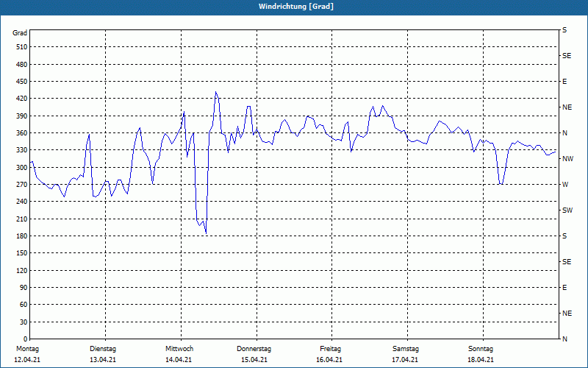Click the upper SE compass label near 480
588x368 pixels.
(567, 56)
